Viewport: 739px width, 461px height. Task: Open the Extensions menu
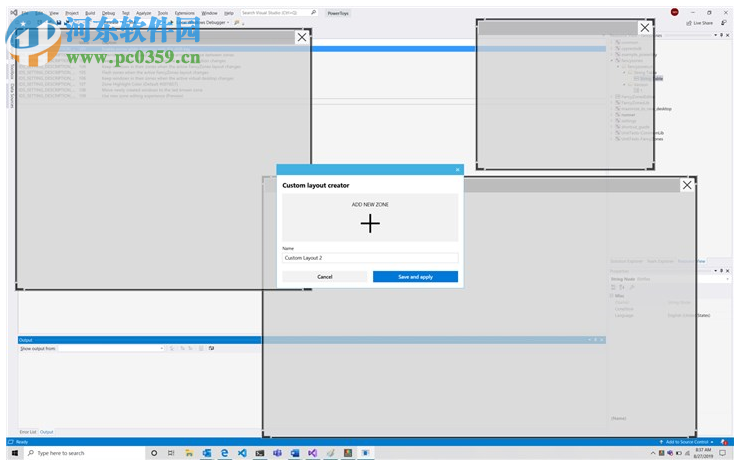[184, 13]
